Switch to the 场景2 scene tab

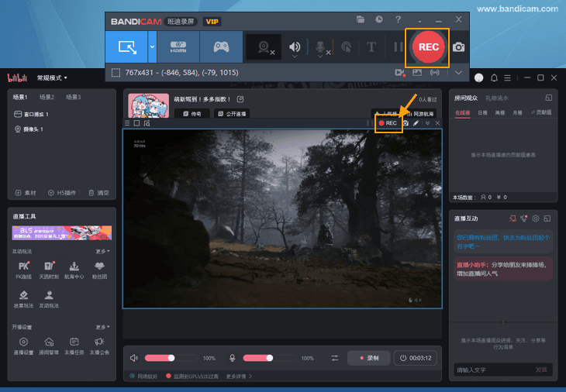click(x=47, y=97)
